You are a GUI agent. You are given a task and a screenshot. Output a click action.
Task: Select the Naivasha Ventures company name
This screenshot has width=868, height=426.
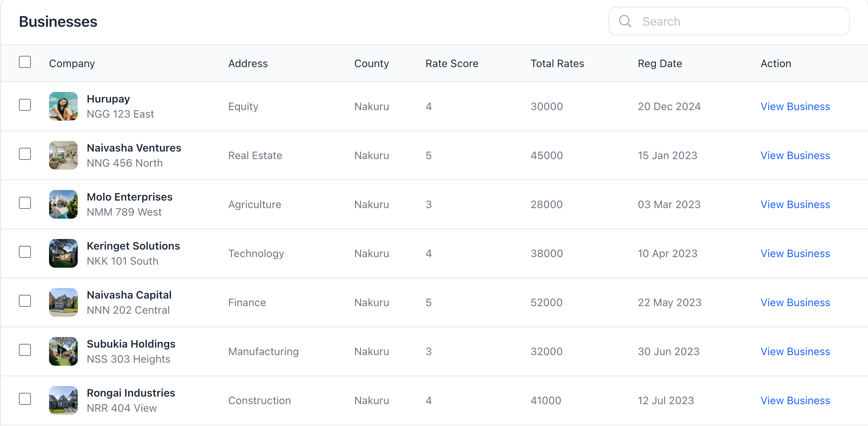(x=134, y=148)
